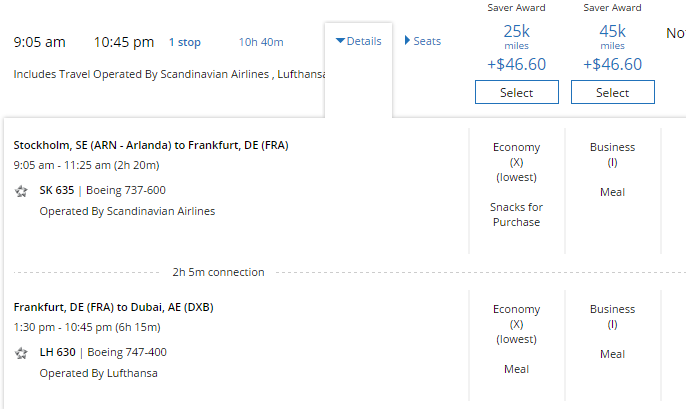This screenshot has width=686, height=409.
Task: Click the Snacks for Purchase economy note
Action: click(x=516, y=214)
